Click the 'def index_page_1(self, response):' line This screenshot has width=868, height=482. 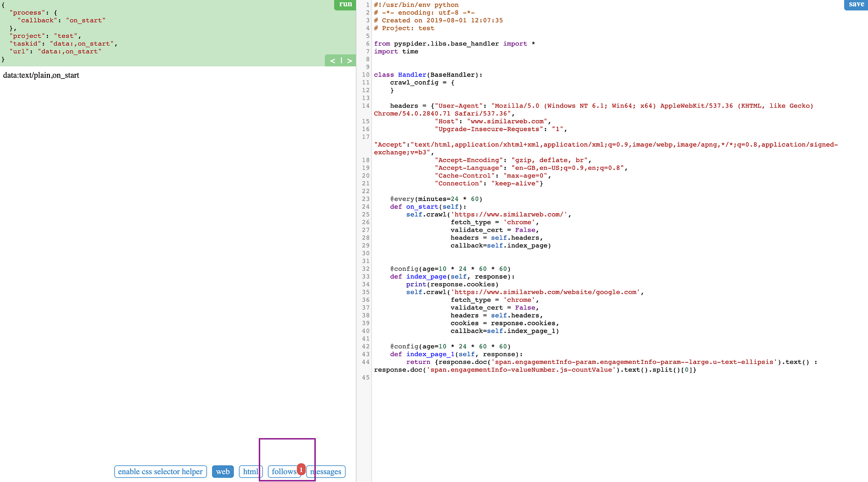(x=457, y=354)
